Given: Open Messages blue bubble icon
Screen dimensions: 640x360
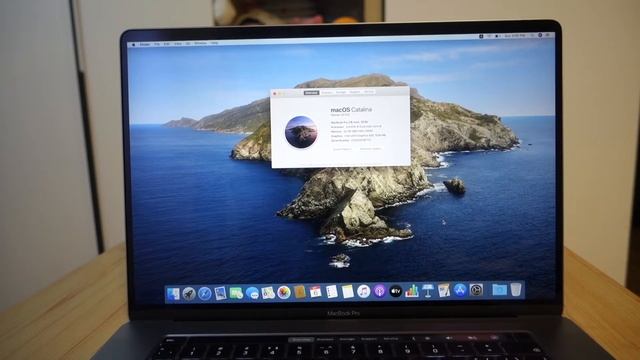Looking at the screenshot, I should [x=252, y=293].
